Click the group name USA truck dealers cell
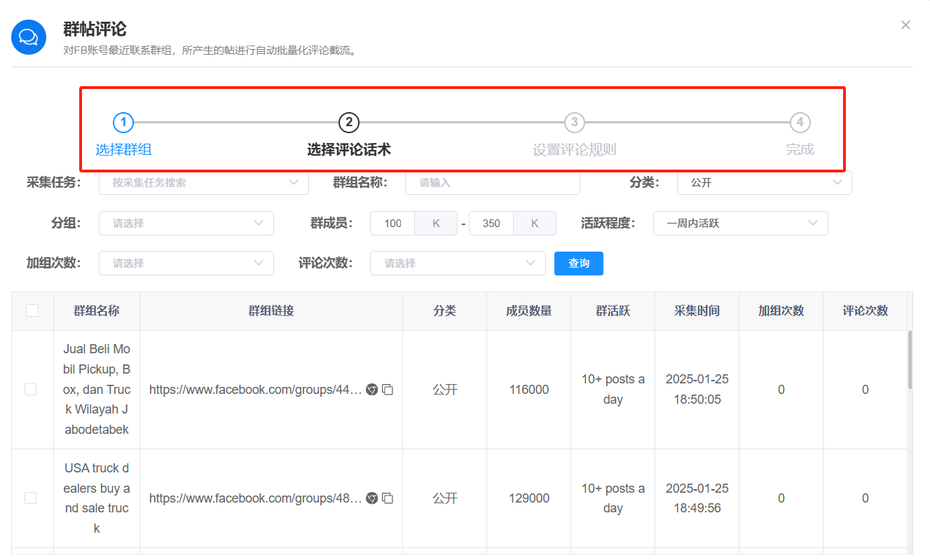 [x=97, y=498]
